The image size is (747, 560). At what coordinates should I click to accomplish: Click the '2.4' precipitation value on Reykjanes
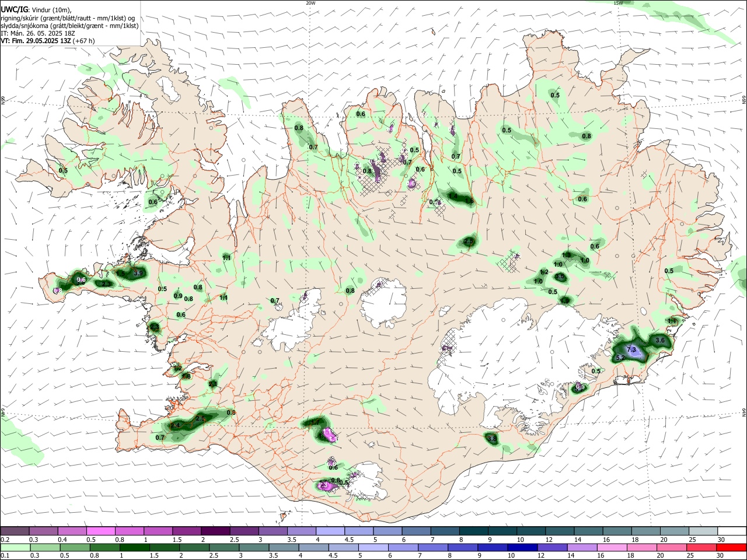[175, 426]
